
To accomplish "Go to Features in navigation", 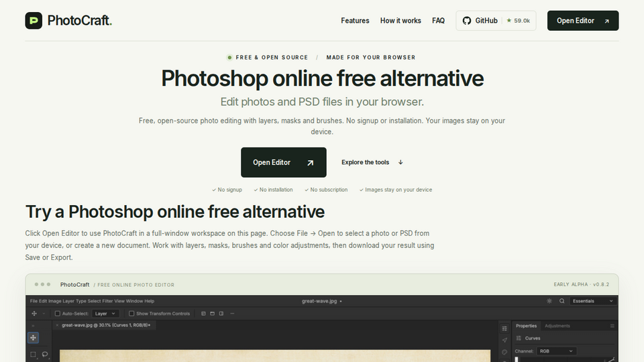I will coord(355,21).
